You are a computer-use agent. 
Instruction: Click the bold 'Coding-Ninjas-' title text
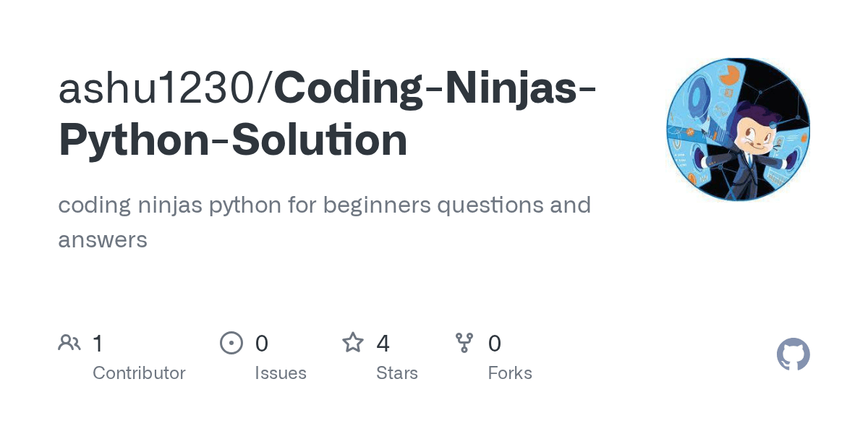(x=435, y=88)
